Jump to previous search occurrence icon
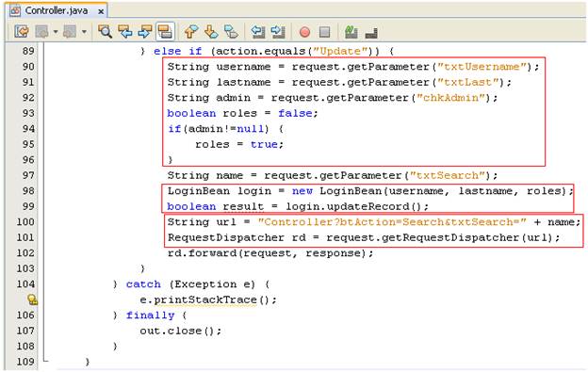Screen dimensions: 588x372 pyautogui.click(x=125, y=31)
